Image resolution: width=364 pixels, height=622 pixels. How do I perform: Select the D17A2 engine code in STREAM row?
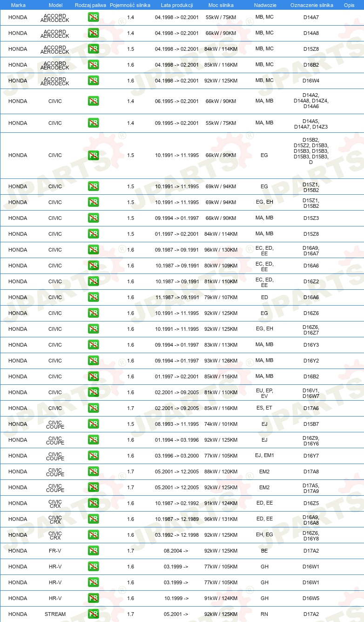tap(311, 614)
